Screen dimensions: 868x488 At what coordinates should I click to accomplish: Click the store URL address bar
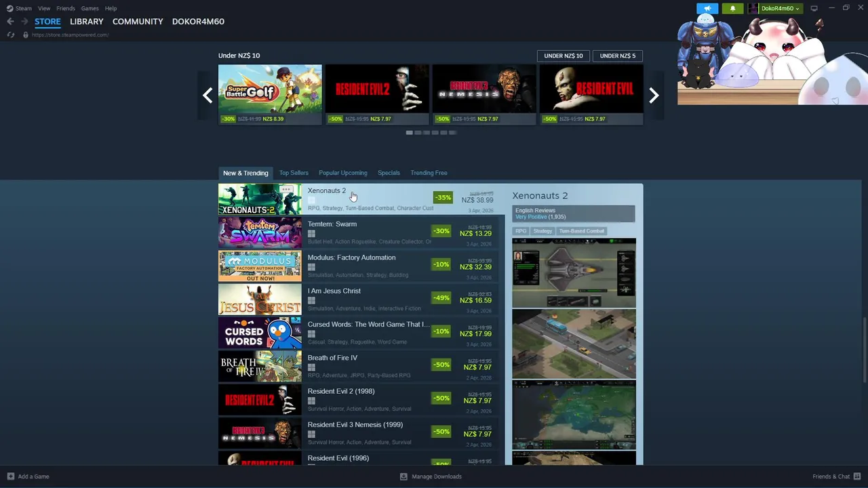pos(70,35)
